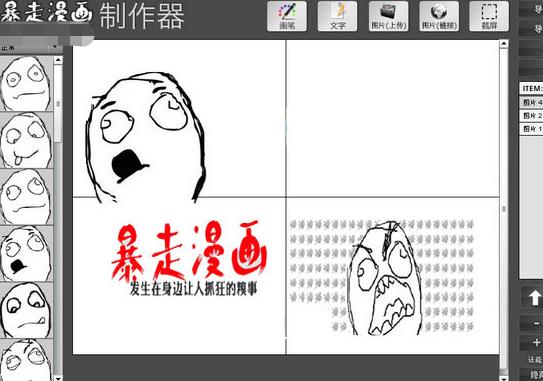Click the face list scrollbar thumb
Viewport: 543px width, 381px height.
coord(58,103)
